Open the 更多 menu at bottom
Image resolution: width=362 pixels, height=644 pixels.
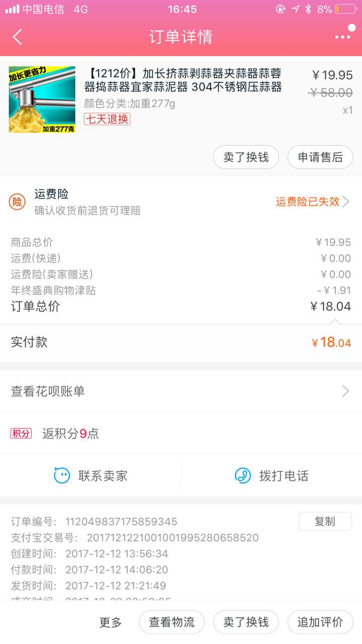[x=111, y=622]
